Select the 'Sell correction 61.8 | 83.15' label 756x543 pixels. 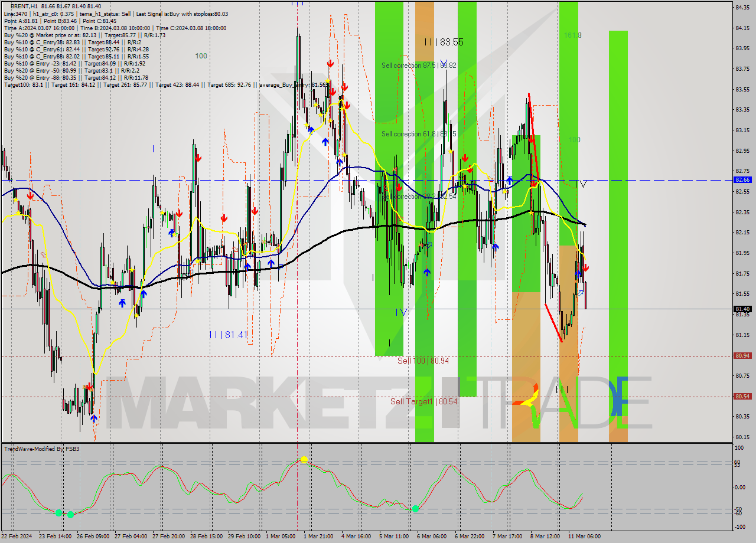[419, 134]
